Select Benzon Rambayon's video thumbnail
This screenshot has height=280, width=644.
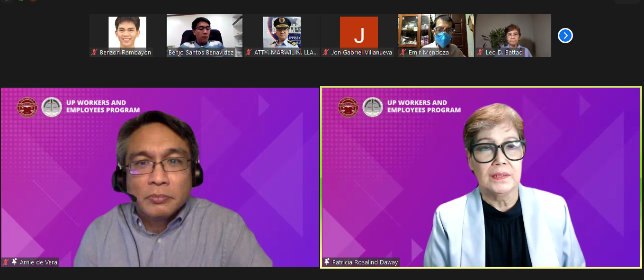pyautogui.click(x=127, y=32)
